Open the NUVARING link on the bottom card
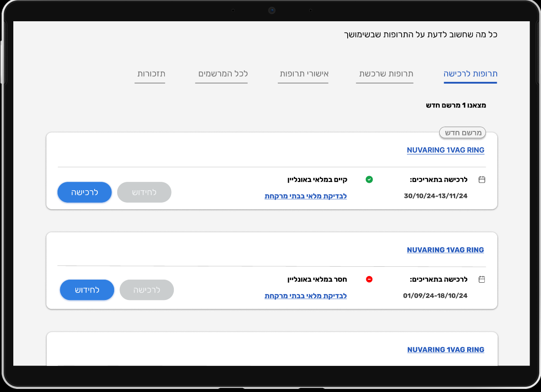The width and height of the screenshot is (541, 392). click(445, 350)
